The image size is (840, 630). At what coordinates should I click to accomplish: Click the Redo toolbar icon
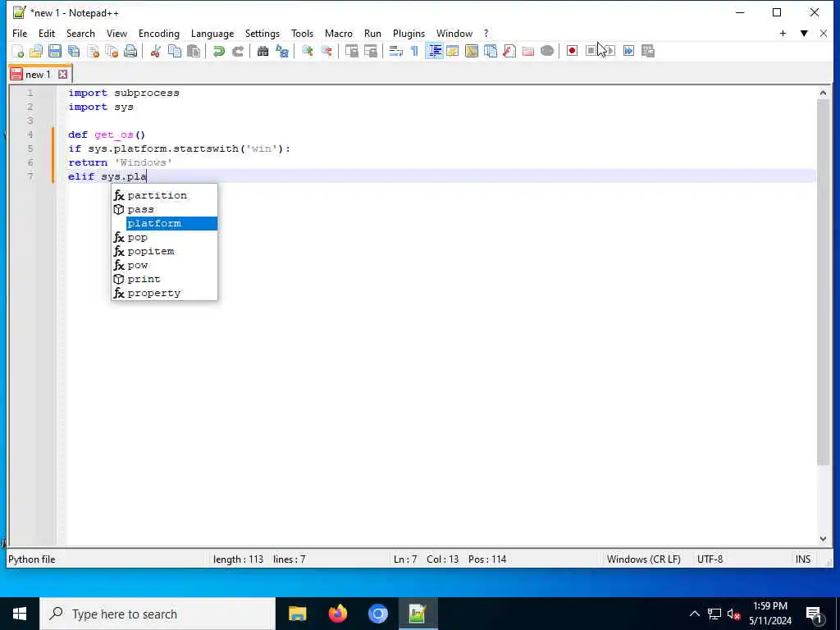pos(237,51)
